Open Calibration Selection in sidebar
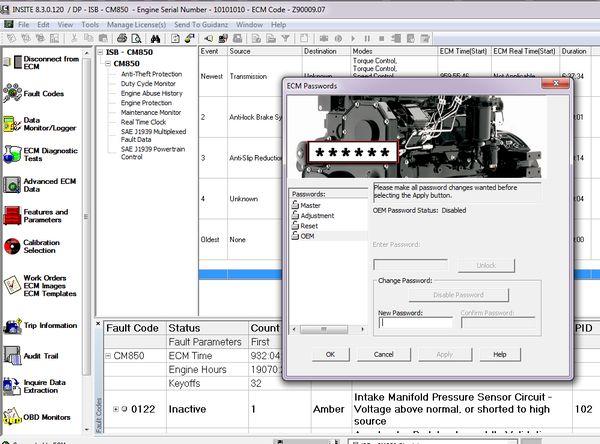Viewport: 600px width, 444px height. click(32, 246)
